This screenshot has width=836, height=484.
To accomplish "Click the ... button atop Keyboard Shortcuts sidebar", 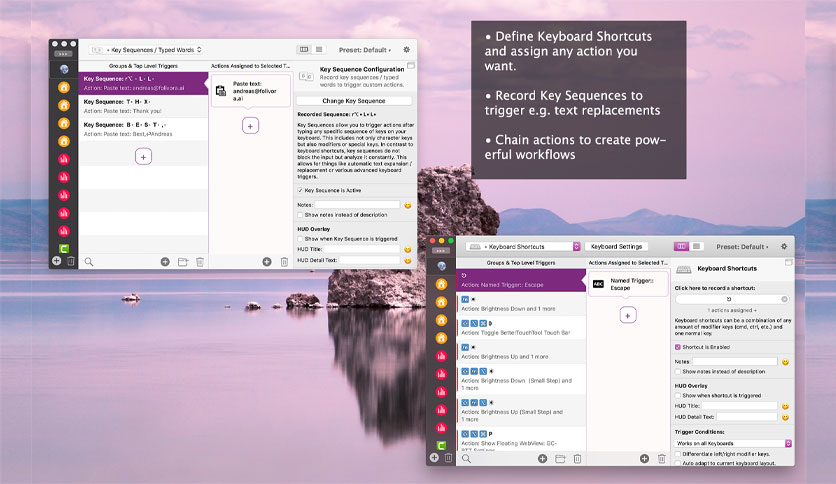I will tap(440, 251).
